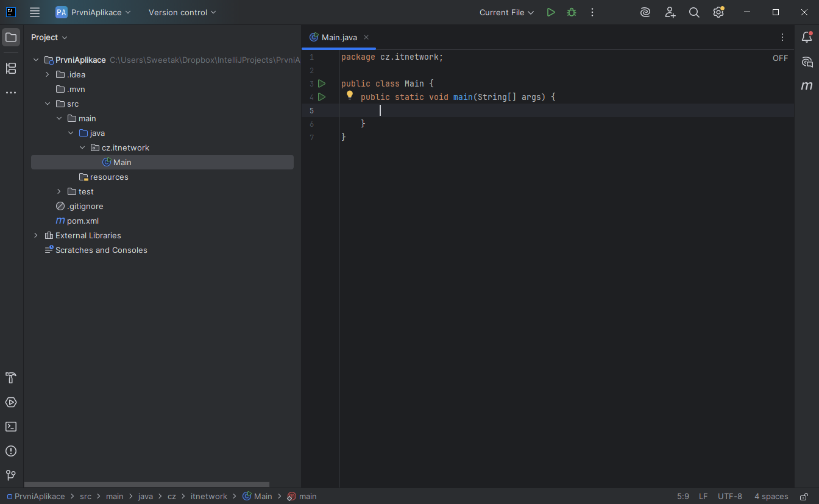Select the Main class in project tree
This screenshot has height=504, width=819.
(162, 162)
